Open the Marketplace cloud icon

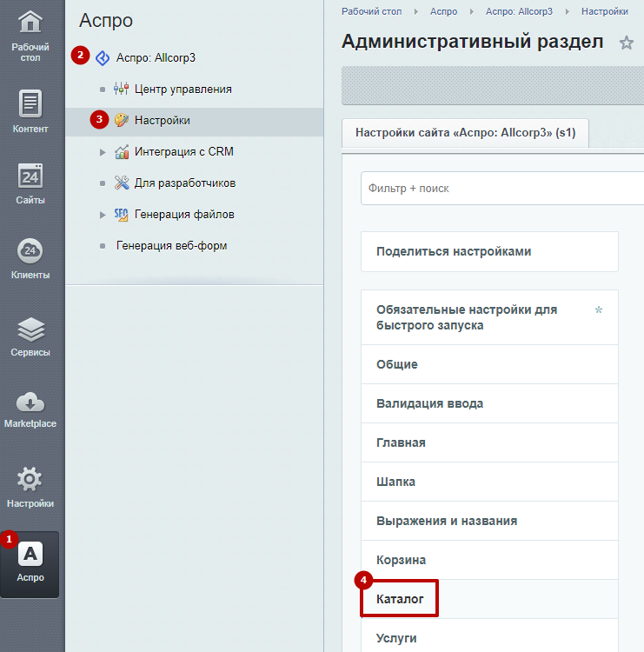[30, 403]
